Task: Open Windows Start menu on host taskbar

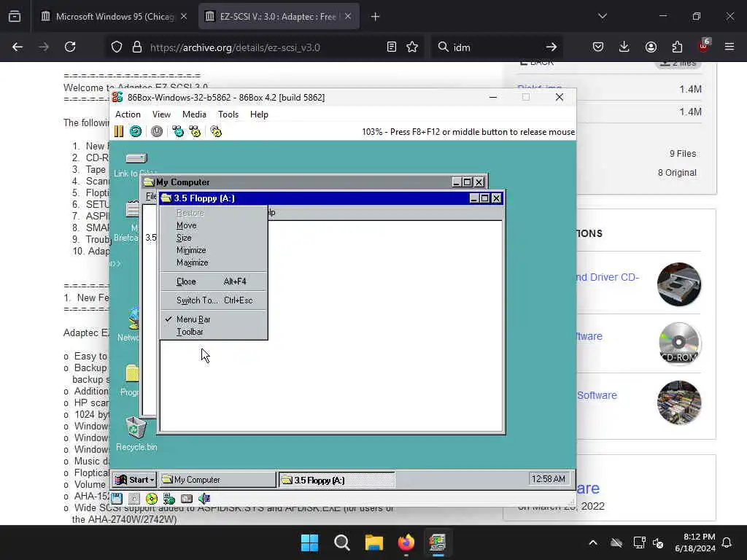Action: [x=309, y=542]
